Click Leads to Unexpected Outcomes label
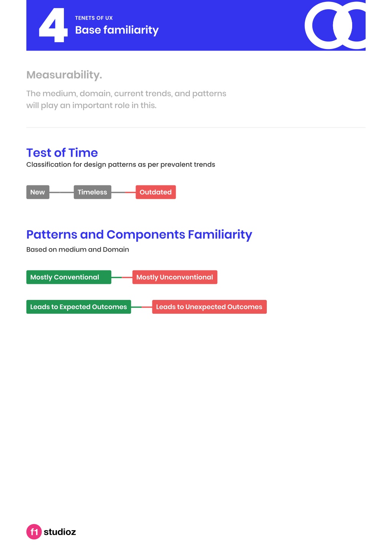 [x=209, y=307]
